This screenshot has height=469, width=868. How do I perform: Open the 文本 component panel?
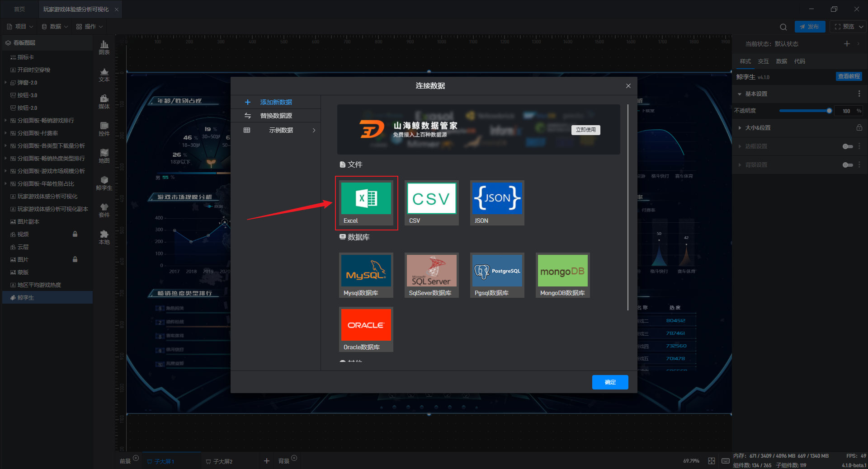(104, 75)
